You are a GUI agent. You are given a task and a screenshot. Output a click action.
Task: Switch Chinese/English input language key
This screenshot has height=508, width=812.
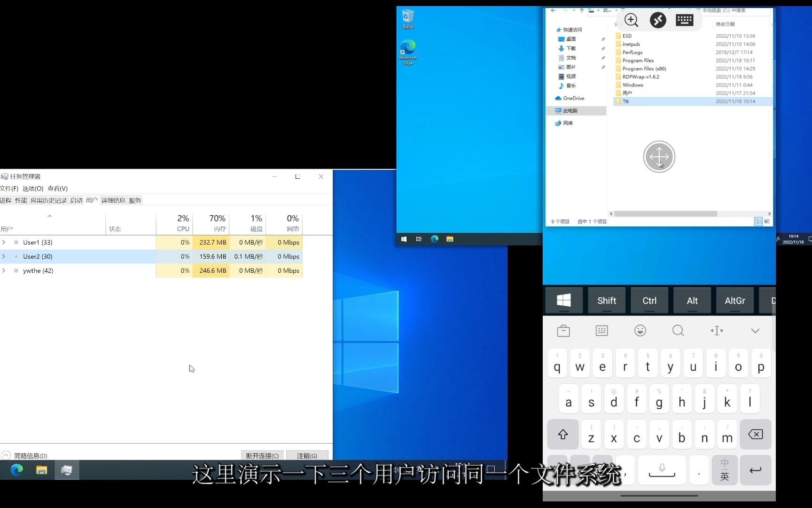pos(725,470)
